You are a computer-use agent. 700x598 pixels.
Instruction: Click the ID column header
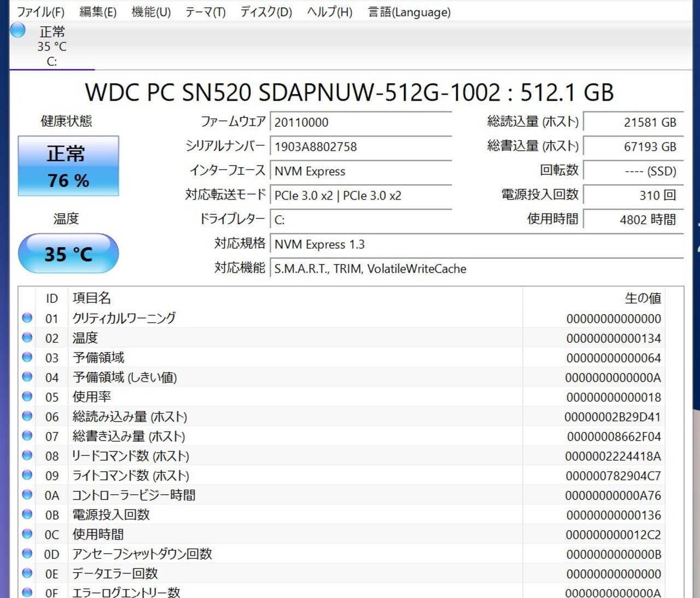[52, 298]
